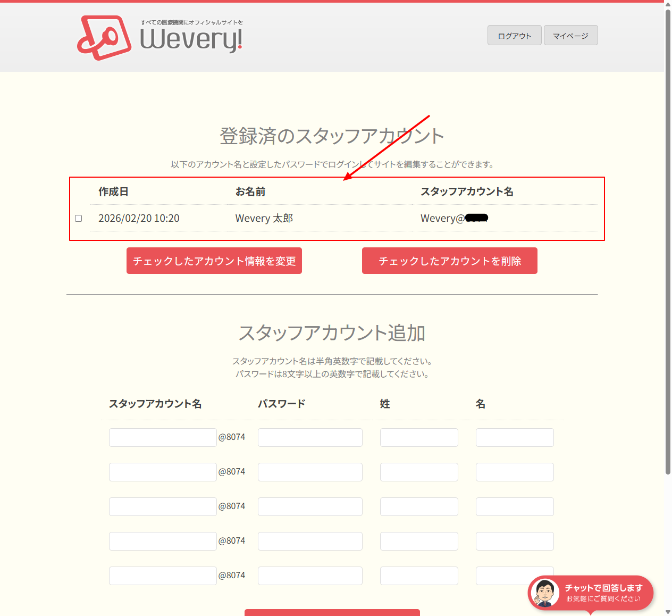Select the first row 姓 input
672x616 pixels.
click(x=419, y=437)
